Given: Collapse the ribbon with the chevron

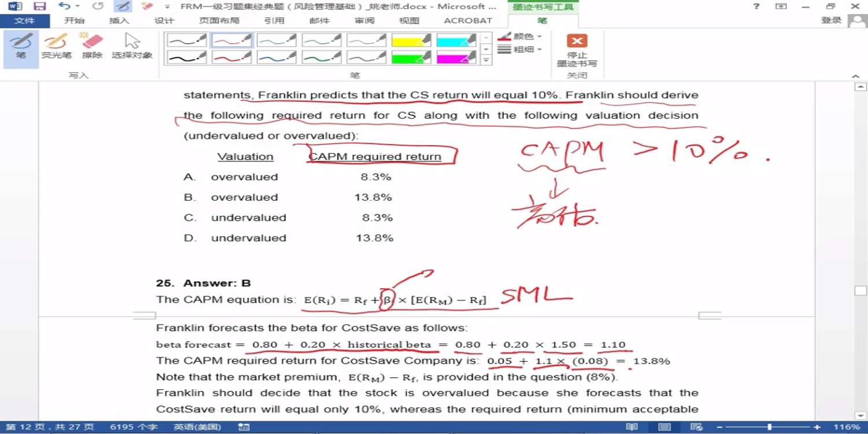Looking at the screenshot, I should [856, 76].
